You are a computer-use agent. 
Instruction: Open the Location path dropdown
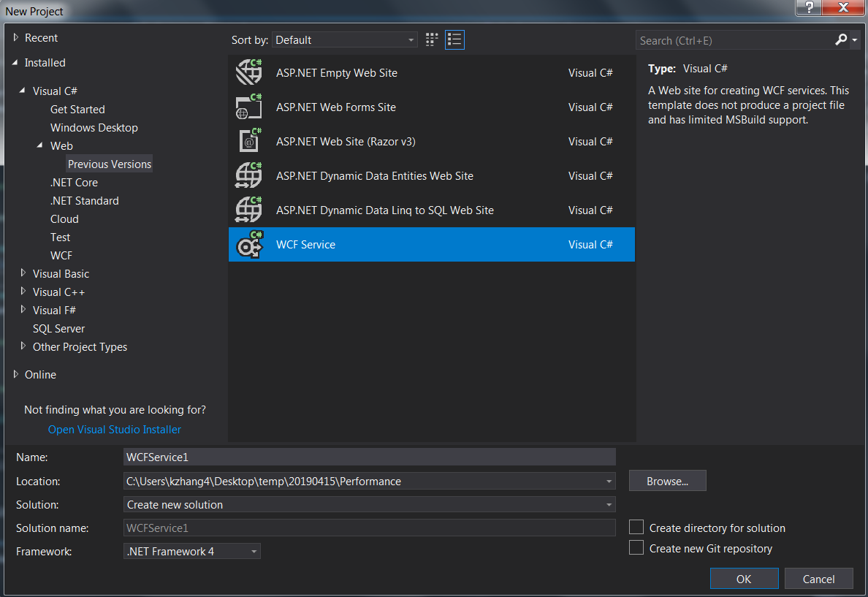[609, 482]
